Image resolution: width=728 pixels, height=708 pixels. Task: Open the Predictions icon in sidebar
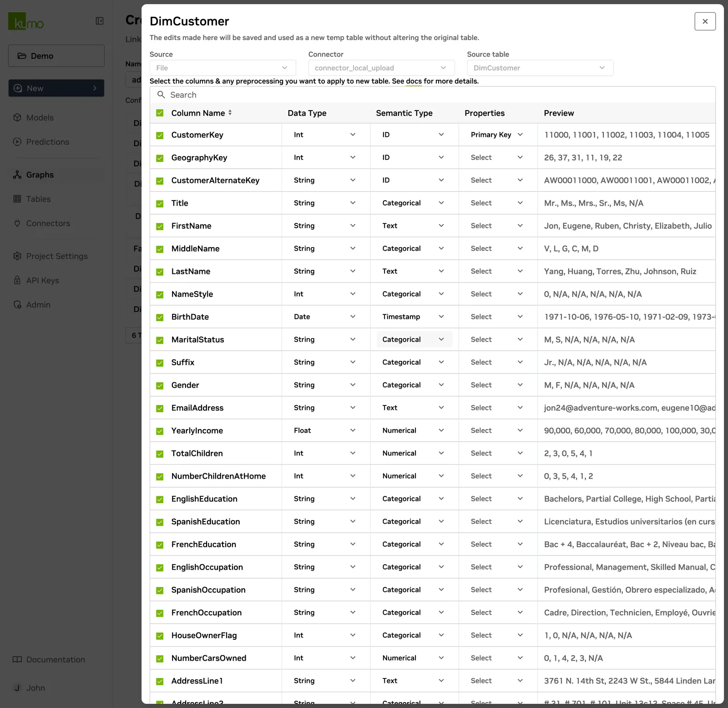tap(17, 142)
